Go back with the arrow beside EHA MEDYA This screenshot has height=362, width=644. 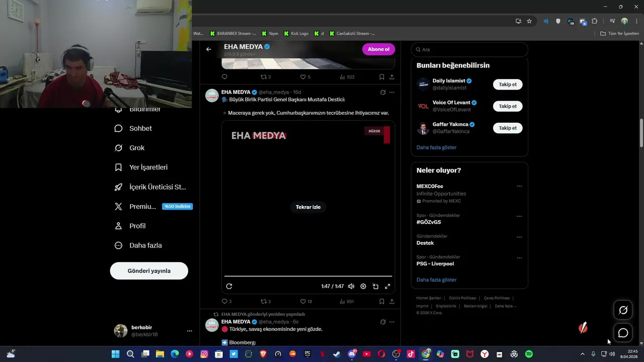point(209,49)
